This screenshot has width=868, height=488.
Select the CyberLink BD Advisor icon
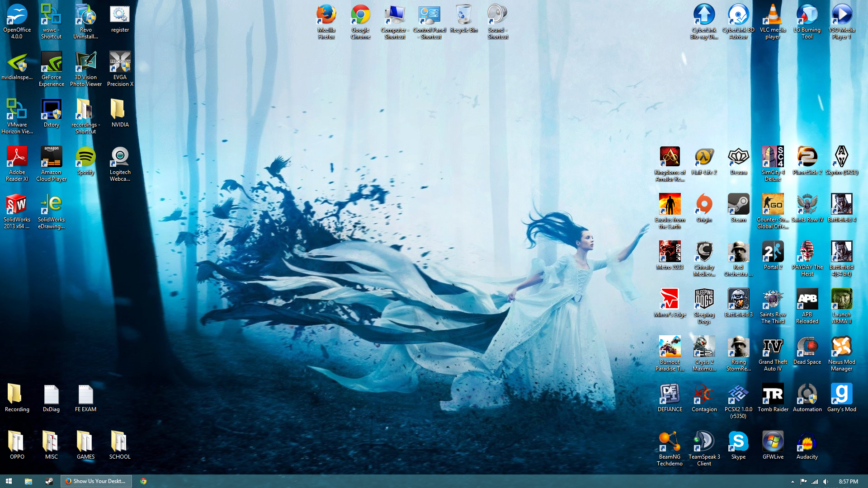pyautogui.click(x=739, y=21)
